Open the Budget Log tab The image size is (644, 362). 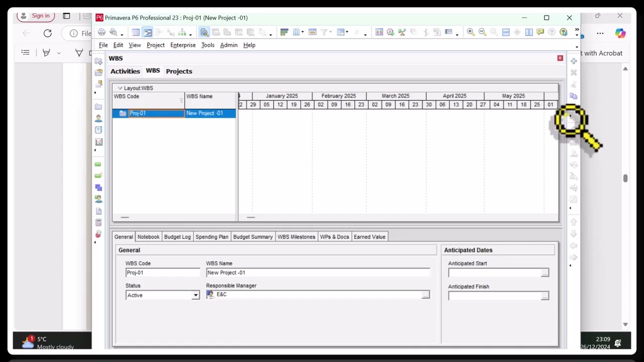tap(178, 237)
